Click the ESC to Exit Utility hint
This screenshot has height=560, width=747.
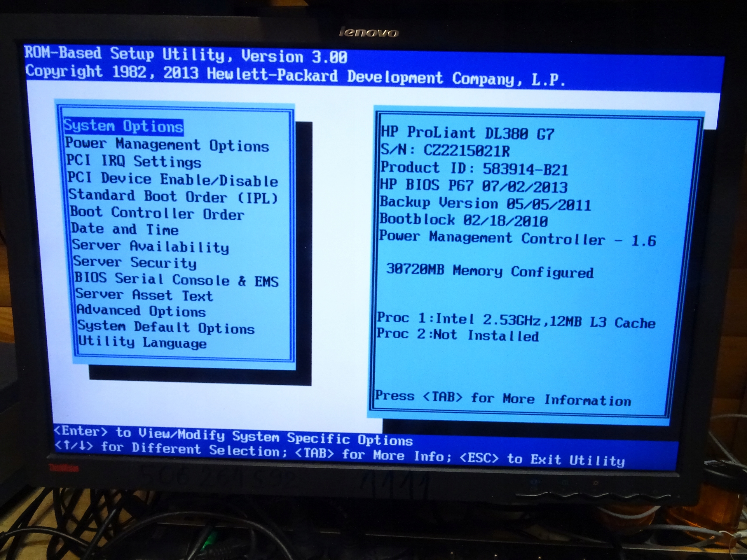pos(542,459)
